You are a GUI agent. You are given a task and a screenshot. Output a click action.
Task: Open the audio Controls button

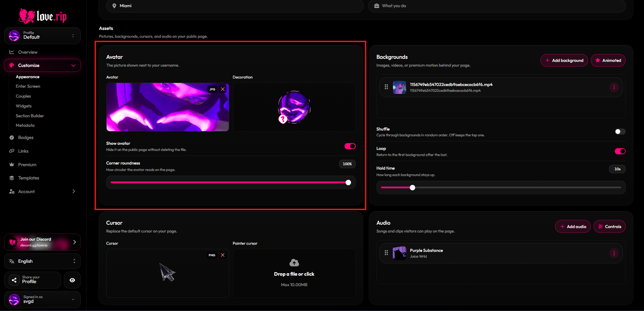coord(609,227)
